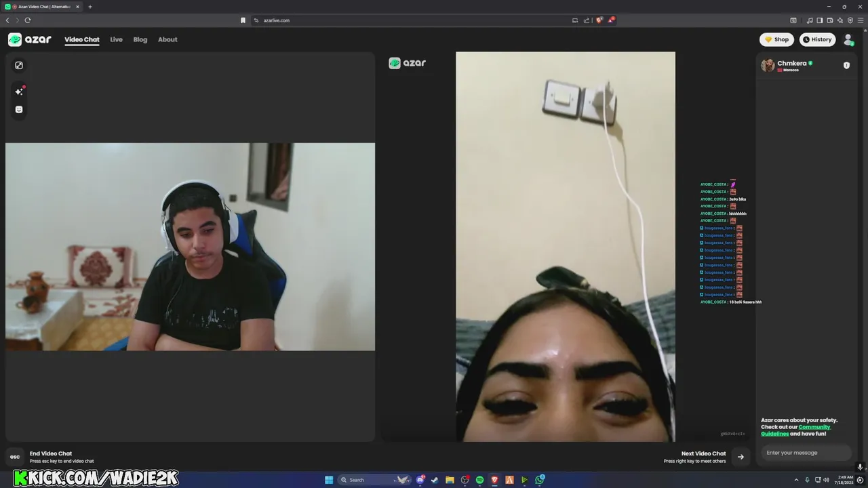868x488 pixels.
Task: Click the AYOBE_COSTA bhhhhhhh chat message
Action: point(724,213)
